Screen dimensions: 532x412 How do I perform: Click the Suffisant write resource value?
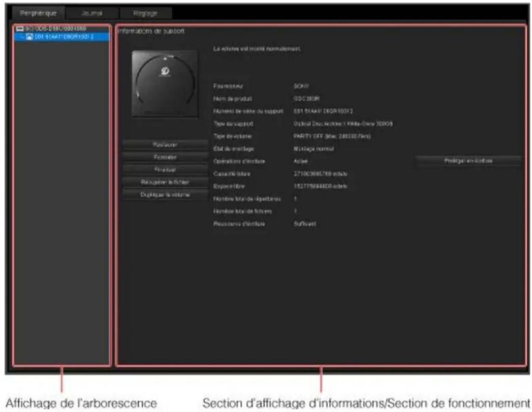click(x=304, y=224)
